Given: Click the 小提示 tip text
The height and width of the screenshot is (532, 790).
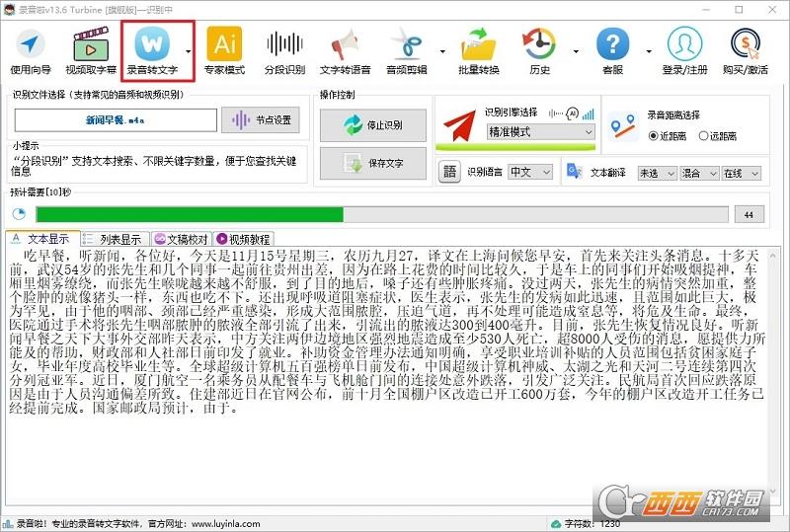Looking at the screenshot, I should [x=154, y=166].
